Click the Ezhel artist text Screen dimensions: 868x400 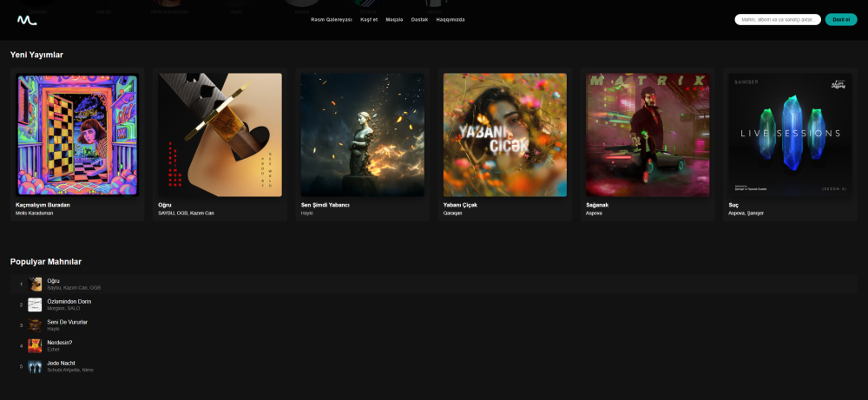coord(53,349)
